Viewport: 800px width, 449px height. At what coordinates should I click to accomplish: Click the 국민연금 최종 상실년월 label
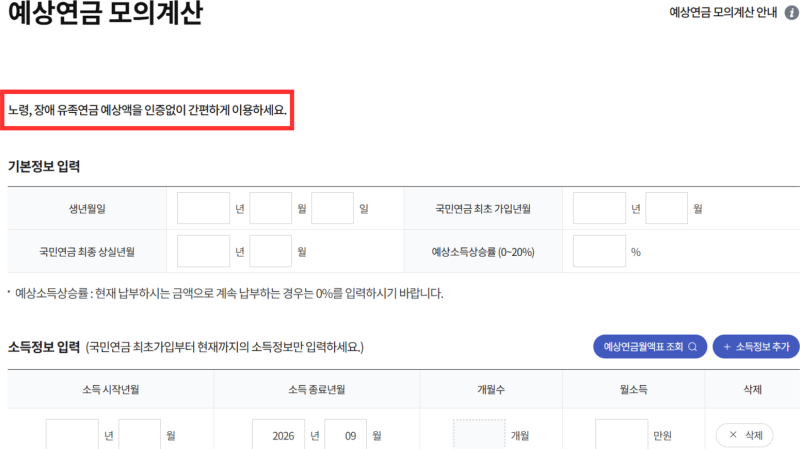point(87,251)
